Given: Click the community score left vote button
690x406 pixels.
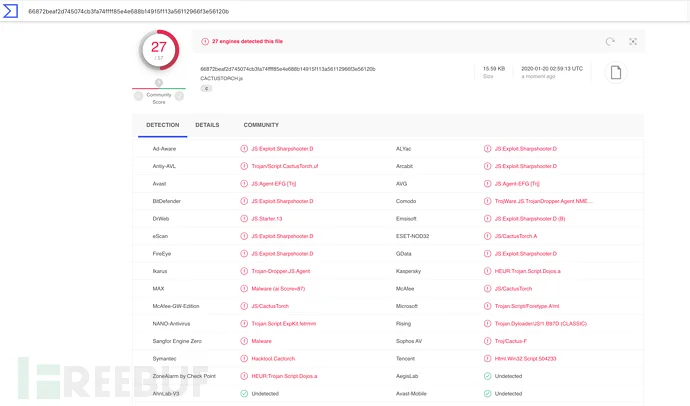Looking at the screenshot, I should coord(138,96).
